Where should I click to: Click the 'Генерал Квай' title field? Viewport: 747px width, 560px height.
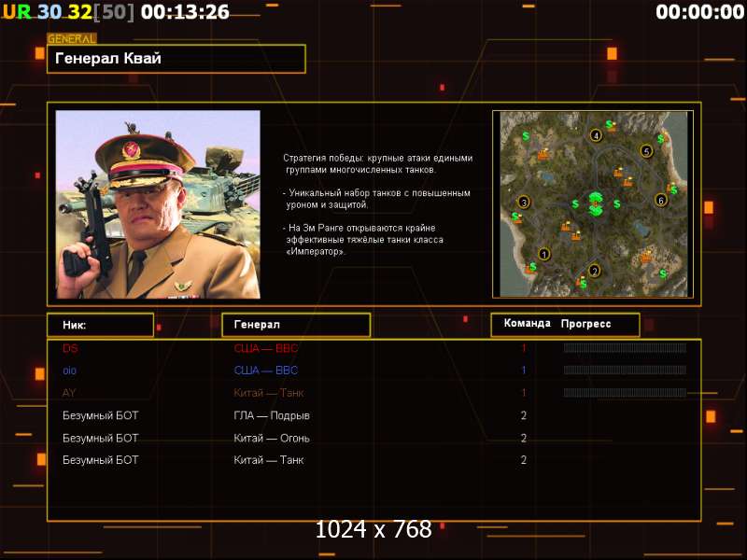coord(176,59)
